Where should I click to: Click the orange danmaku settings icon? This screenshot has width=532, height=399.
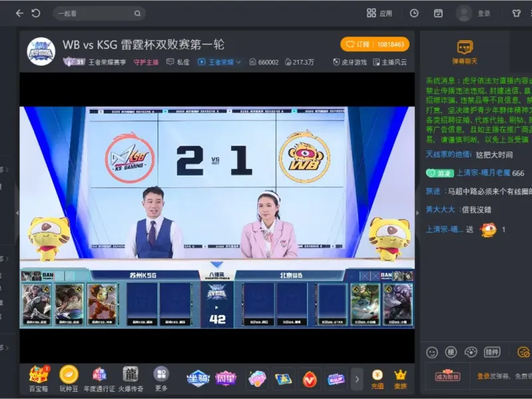(x=523, y=352)
